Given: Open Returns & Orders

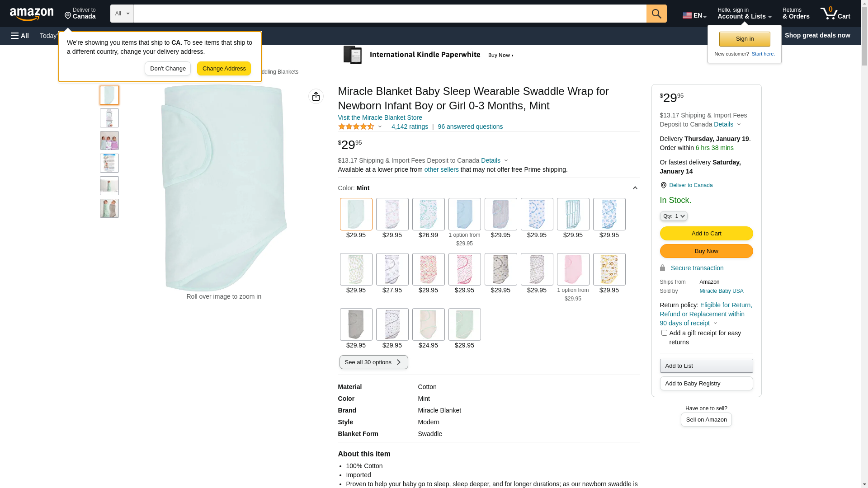Looking at the screenshot, I should tap(796, 14).
